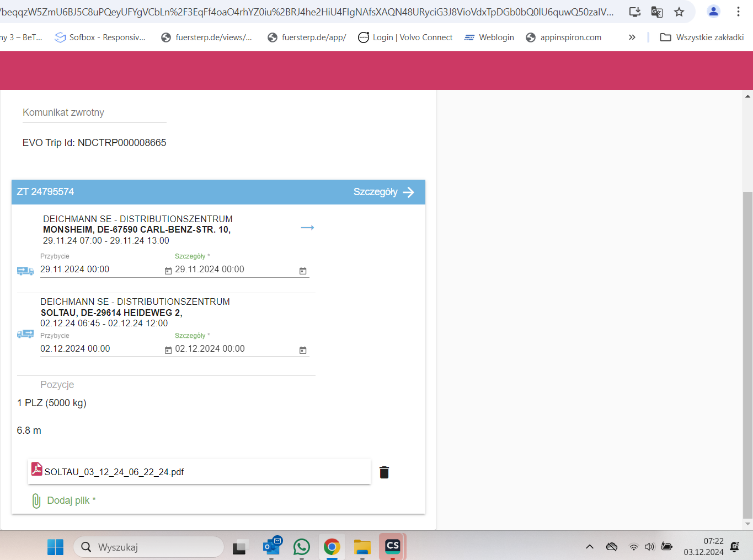The height and width of the screenshot is (560, 753).
Task: Click the battery tray icon
Action: 667,547
